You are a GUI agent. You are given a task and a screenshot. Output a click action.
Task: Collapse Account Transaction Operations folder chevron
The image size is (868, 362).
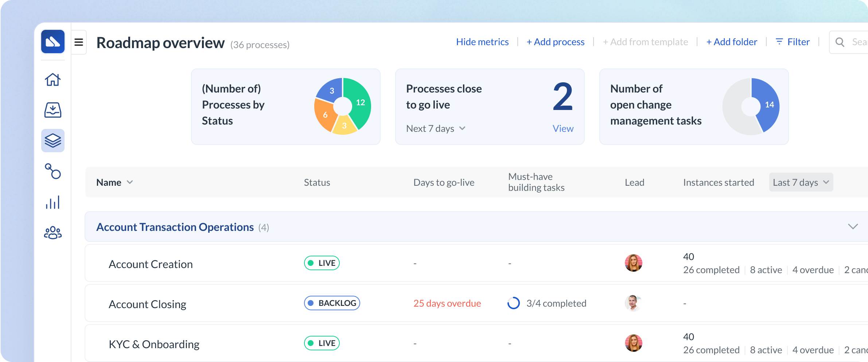pos(853,227)
